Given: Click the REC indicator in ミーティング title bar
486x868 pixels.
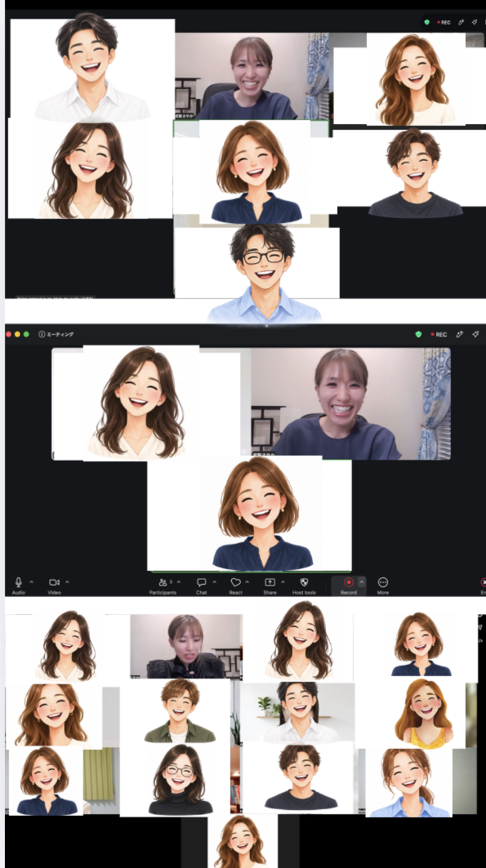Looking at the screenshot, I should coord(439,334).
